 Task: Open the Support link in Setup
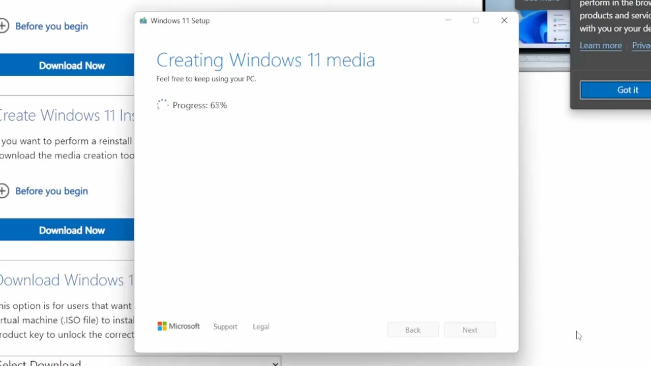point(225,327)
